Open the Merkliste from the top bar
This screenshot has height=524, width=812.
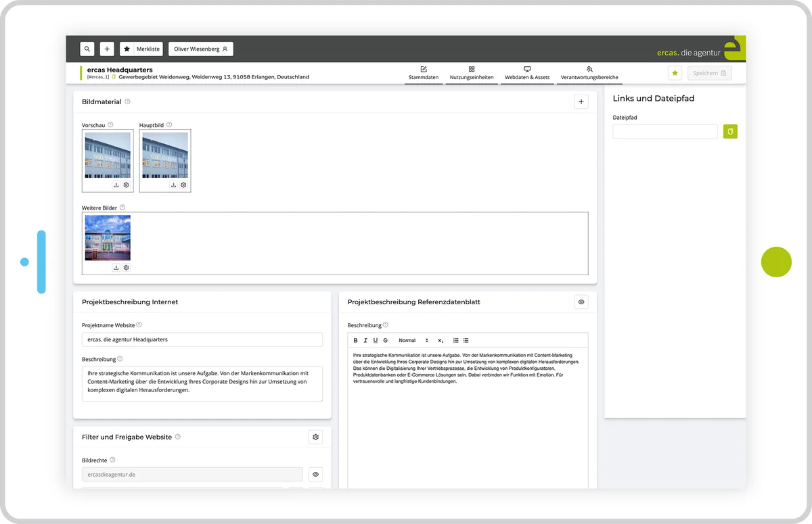pos(141,48)
